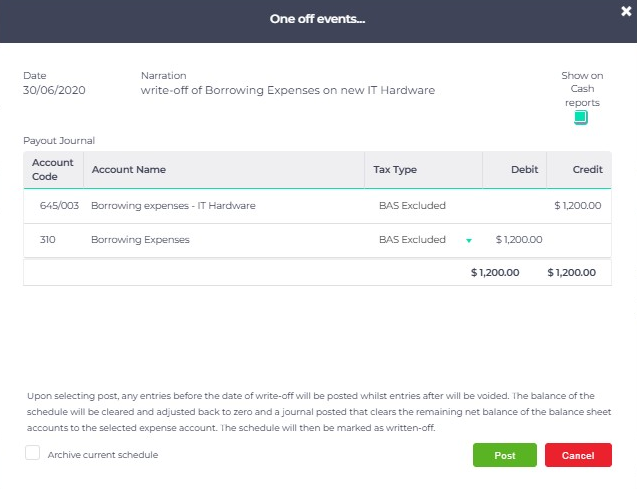Click the Debit column header
637x489 pixels.
pos(524,169)
